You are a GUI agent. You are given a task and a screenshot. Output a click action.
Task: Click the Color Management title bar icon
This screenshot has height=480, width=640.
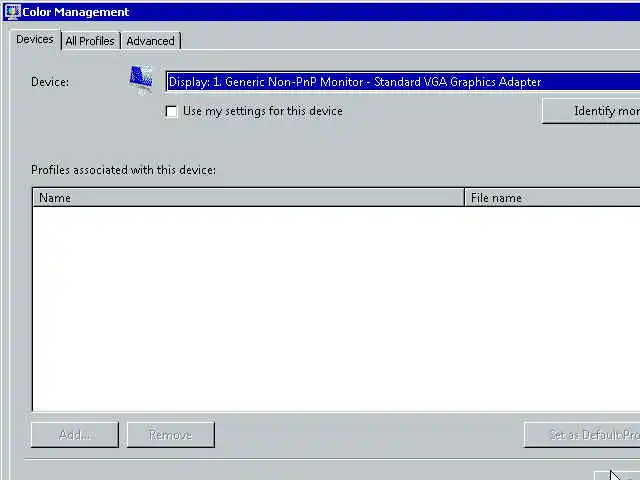(x=12, y=12)
